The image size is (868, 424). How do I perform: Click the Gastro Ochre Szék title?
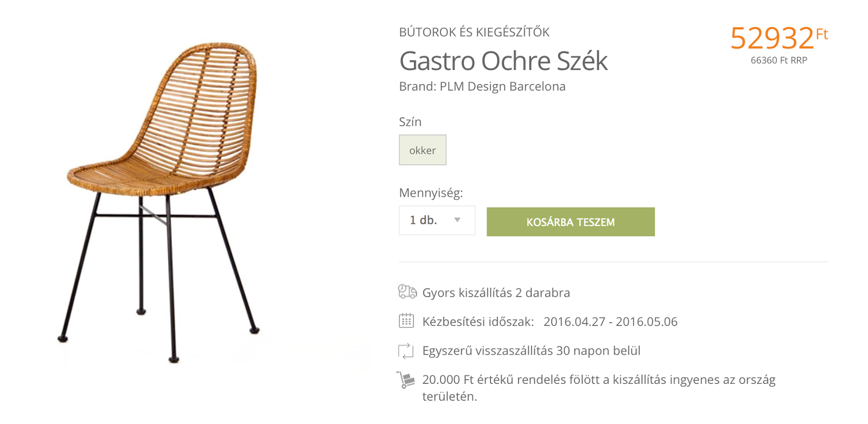[x=503, y=61]
